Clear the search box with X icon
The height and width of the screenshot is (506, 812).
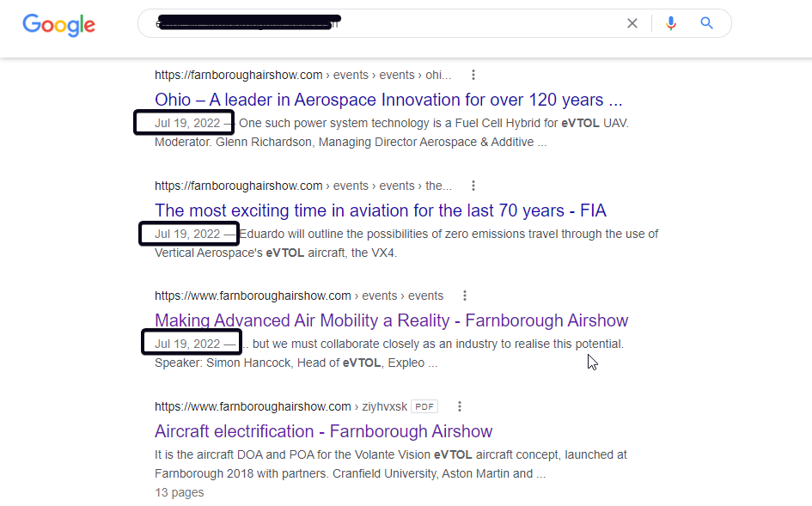pos(632,23)
